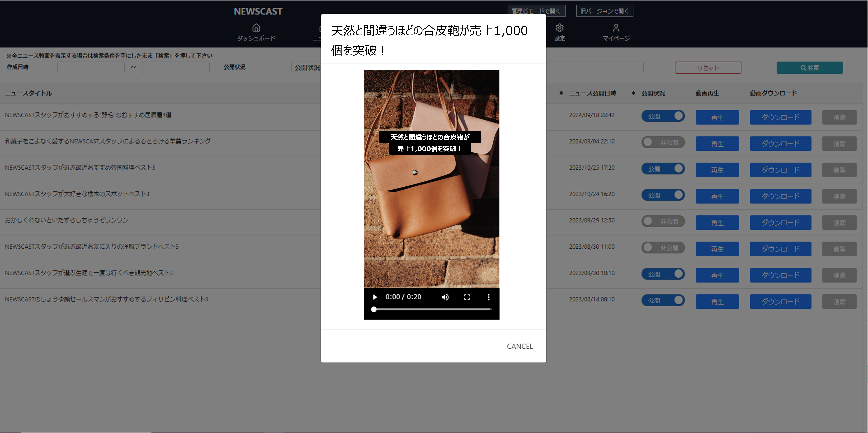This screenshot has height=433, width=868.
Task: Click ダウンロード for 2024/09/18 row
Action: (780, 117)
